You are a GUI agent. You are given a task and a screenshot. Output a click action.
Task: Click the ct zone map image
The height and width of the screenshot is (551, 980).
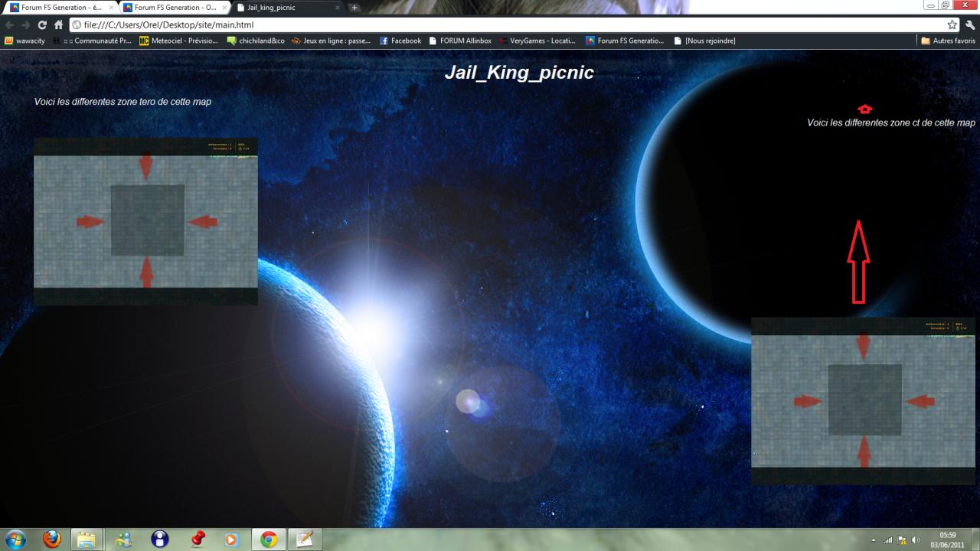pos(863,401)
